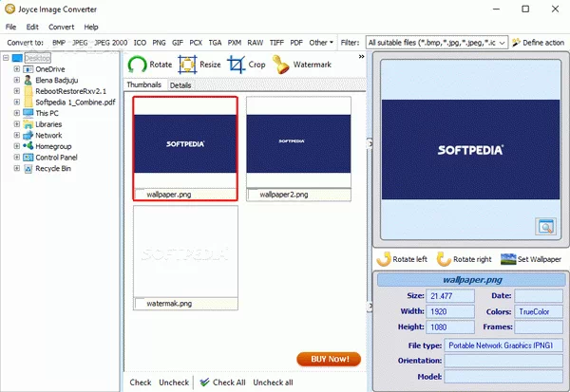Click Check All at the bottom
This screenshot has width=570, height=392.
[223, 382]
